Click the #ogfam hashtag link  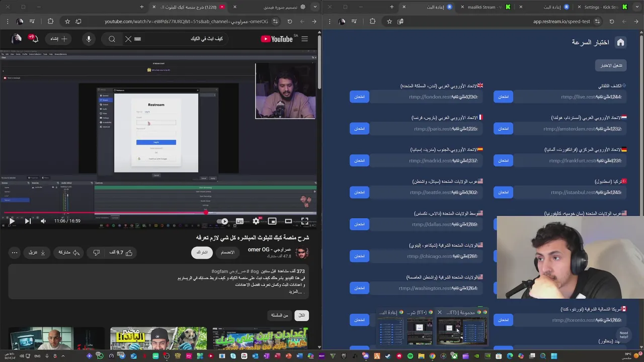pos(220,271)
